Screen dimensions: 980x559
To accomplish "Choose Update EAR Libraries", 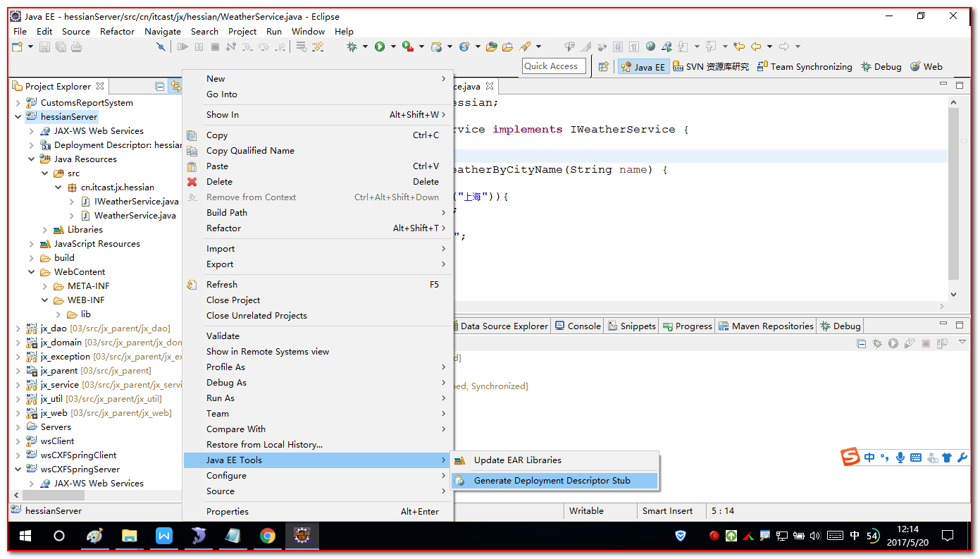I will (x=554, y=460).
